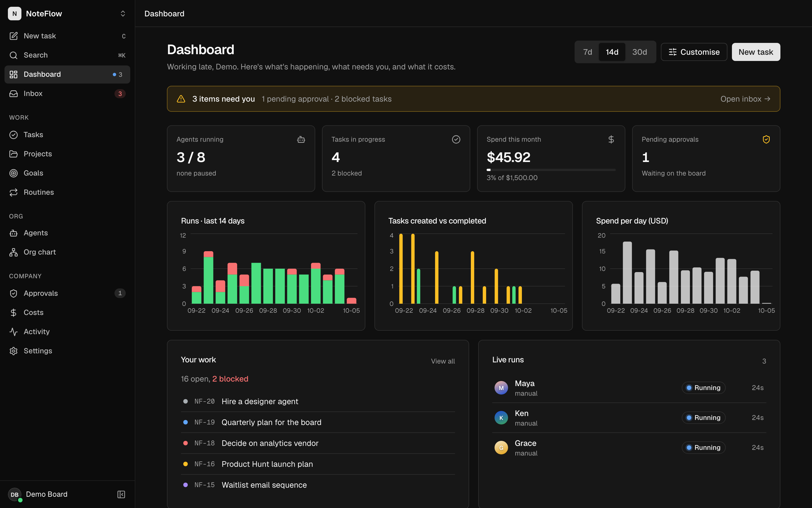The image size is (812, 508).
Task: Follow the Open inbox link
Action: [745, 99]
